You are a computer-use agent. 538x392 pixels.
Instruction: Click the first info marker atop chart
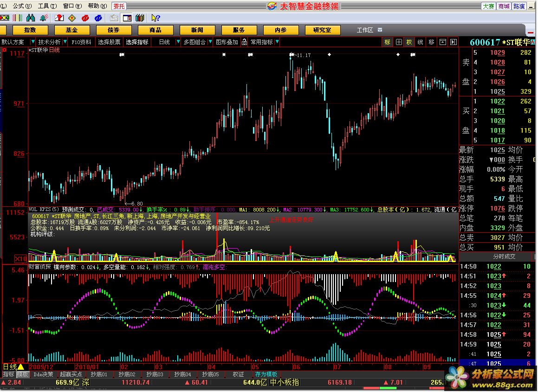(x=122, y=55)
